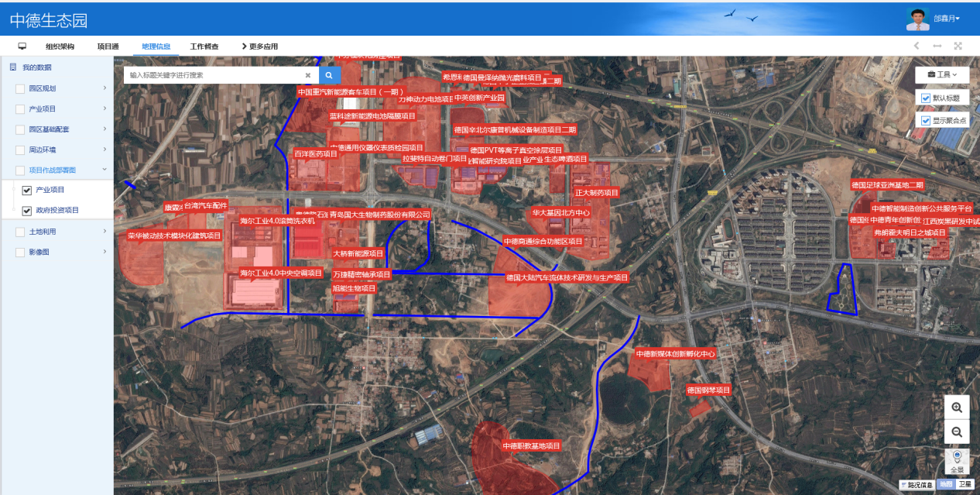
Task: Check the 产业项目 top-level layer checkbox
Action: tap(20, 108)
